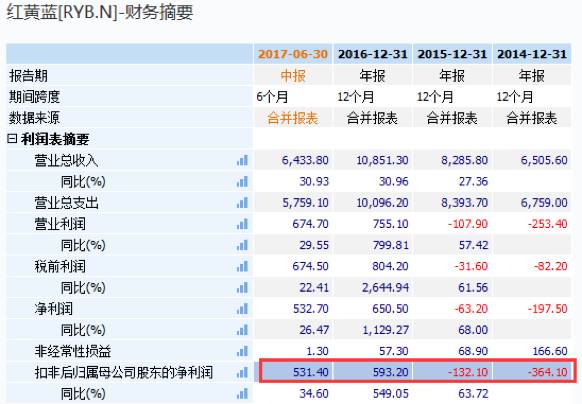Open chart icon for 营业总收入 同比(%) row
Viewport: 582px width, 404px height.
tap(242, 182)
